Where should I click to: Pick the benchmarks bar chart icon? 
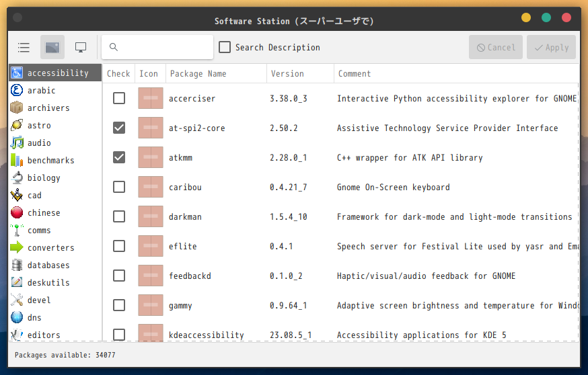click(x=17, y=161)
